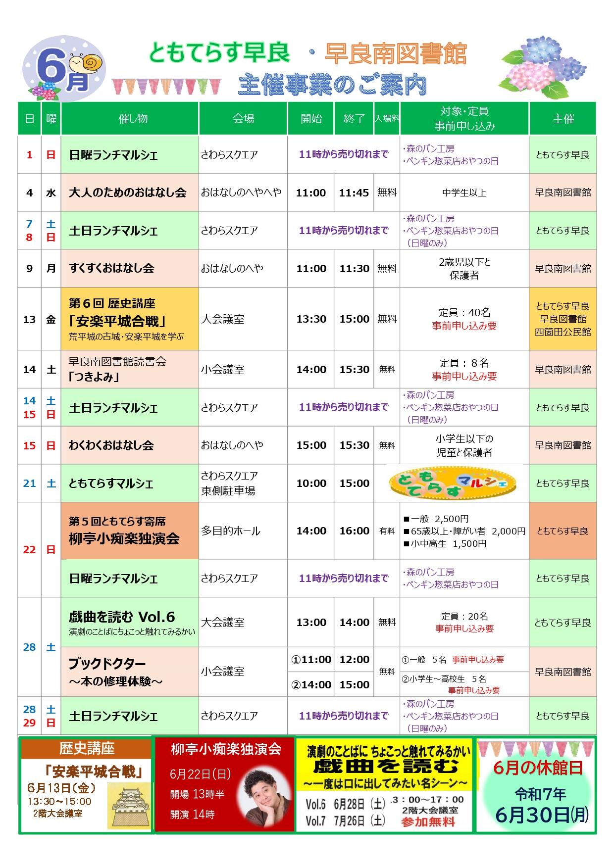
Task: Click the 有料 admission cell
Action: pos(387,530)
